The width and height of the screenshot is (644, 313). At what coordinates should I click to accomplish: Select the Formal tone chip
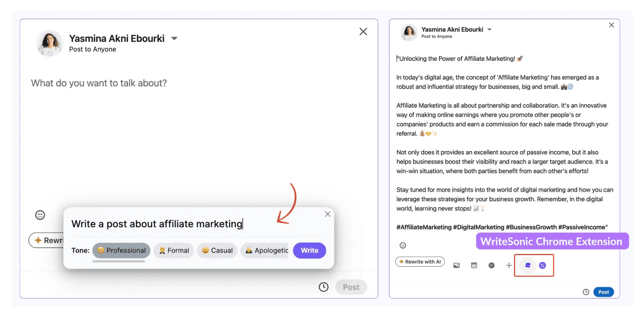(x=174, y=251)
